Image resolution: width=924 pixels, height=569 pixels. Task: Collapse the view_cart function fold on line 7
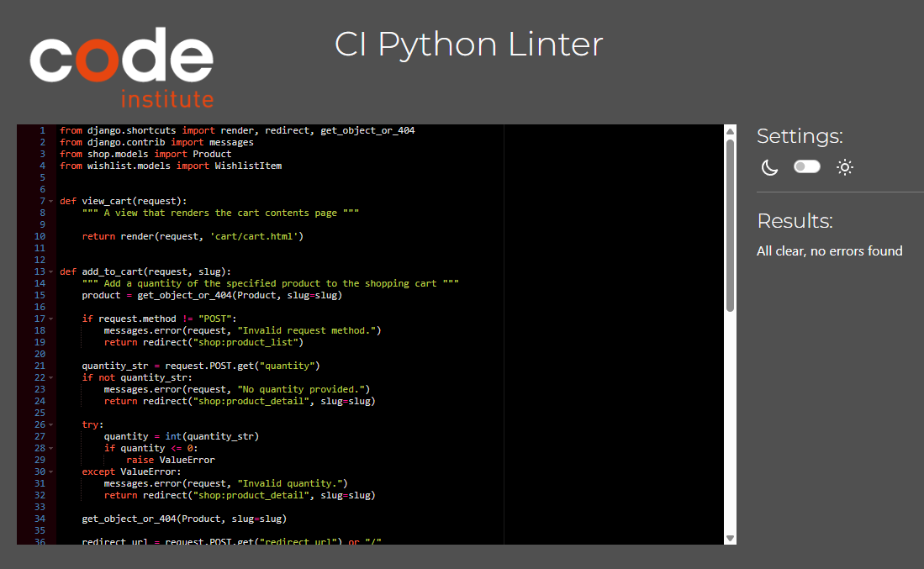51,202
